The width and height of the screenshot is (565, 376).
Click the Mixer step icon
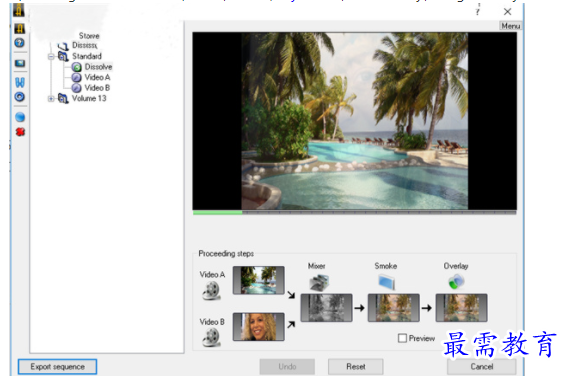[319, 282]
